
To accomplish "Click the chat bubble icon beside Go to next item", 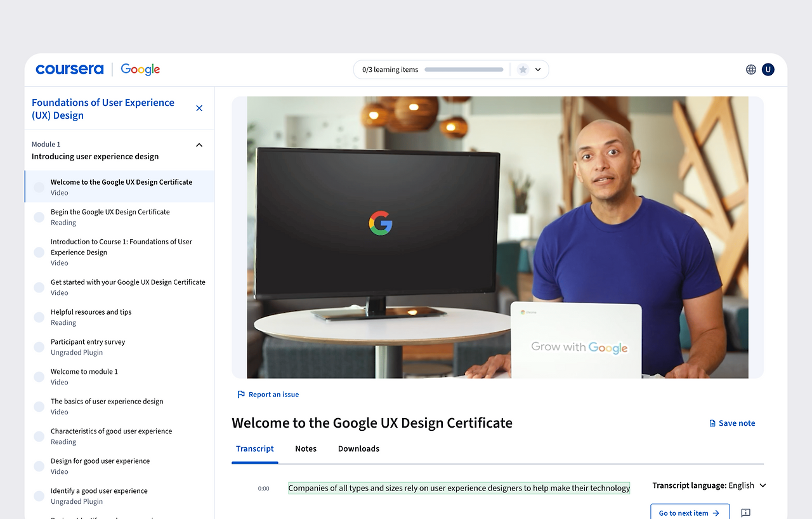I will pos(746,513).
